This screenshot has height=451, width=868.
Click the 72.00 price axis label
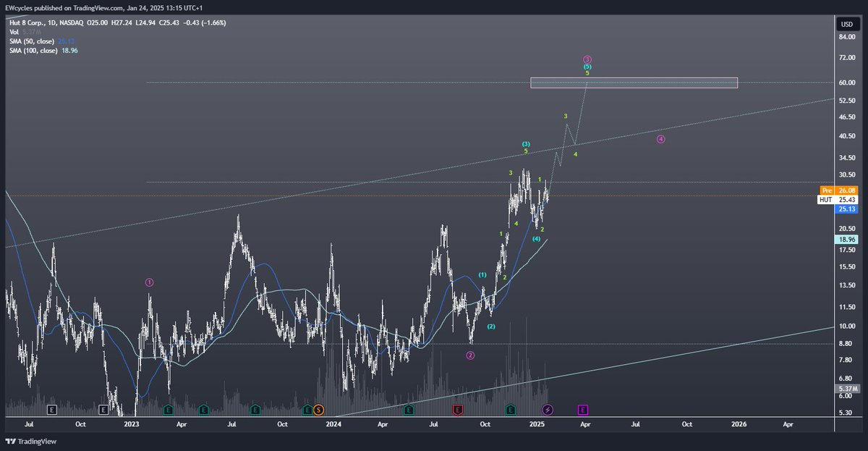pyautogui.click(x=846, y=57)
